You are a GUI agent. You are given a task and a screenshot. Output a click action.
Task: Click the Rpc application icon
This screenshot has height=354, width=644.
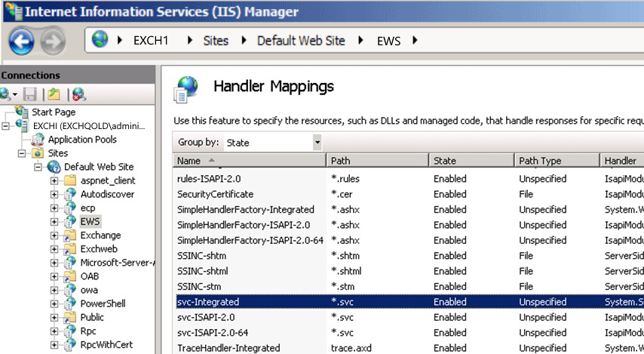pyautogui.click(x=70, y=331)
